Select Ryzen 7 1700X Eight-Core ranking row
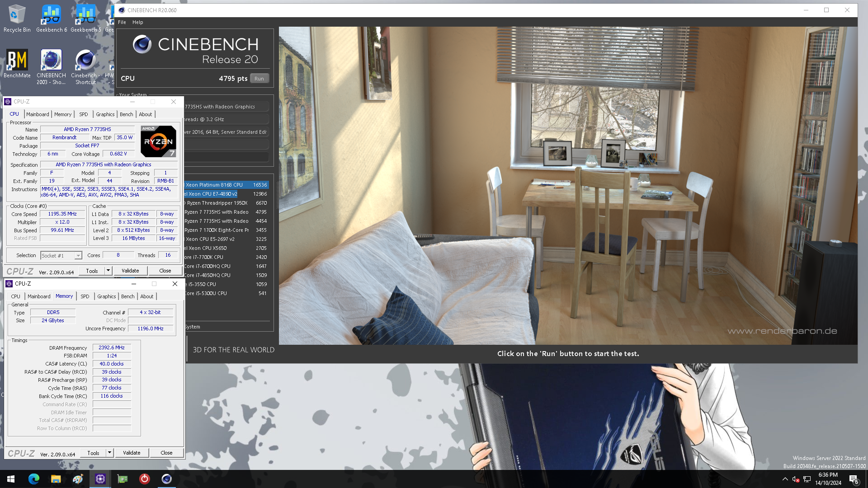This screenshot has height=488, width=868. coord(226,230)
